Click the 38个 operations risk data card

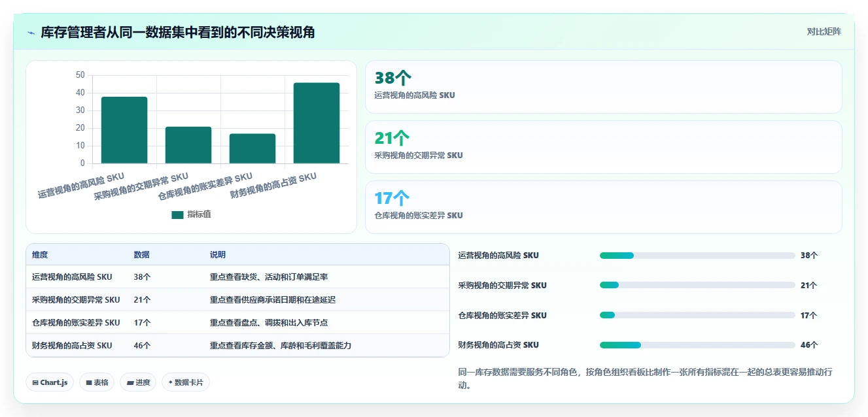point(603,87)
